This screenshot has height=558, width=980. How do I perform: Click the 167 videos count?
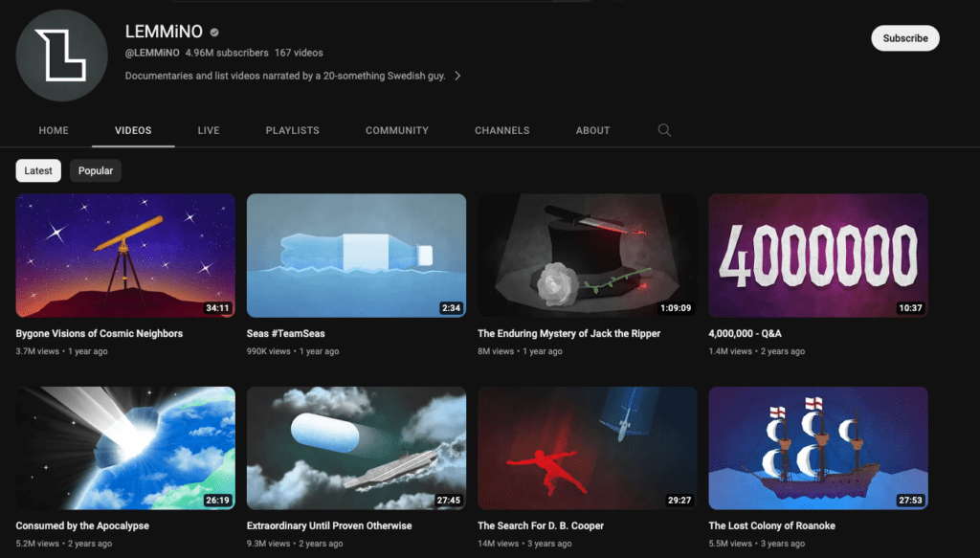pos(299,53)
